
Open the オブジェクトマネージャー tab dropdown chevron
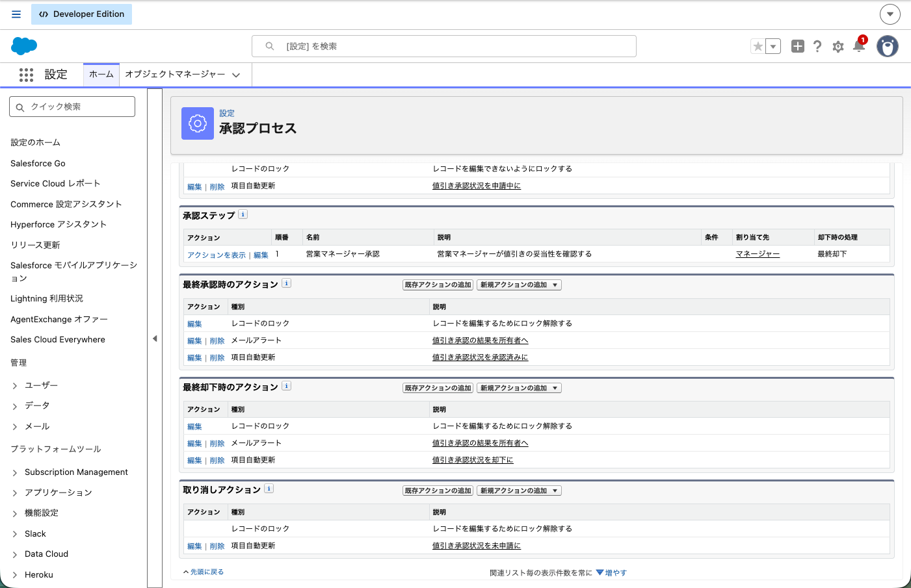236,75
